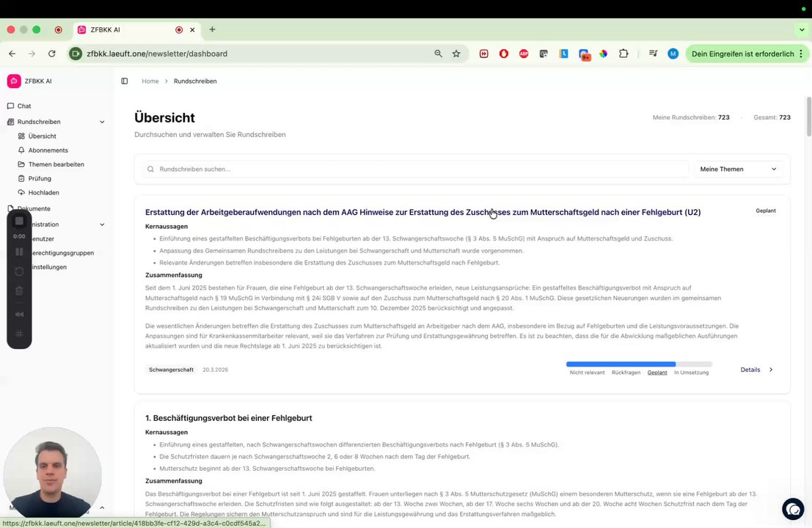Open Themen bearbeiten in the sidebar
The height and width of the screenshot is (528, 812).
56,164
